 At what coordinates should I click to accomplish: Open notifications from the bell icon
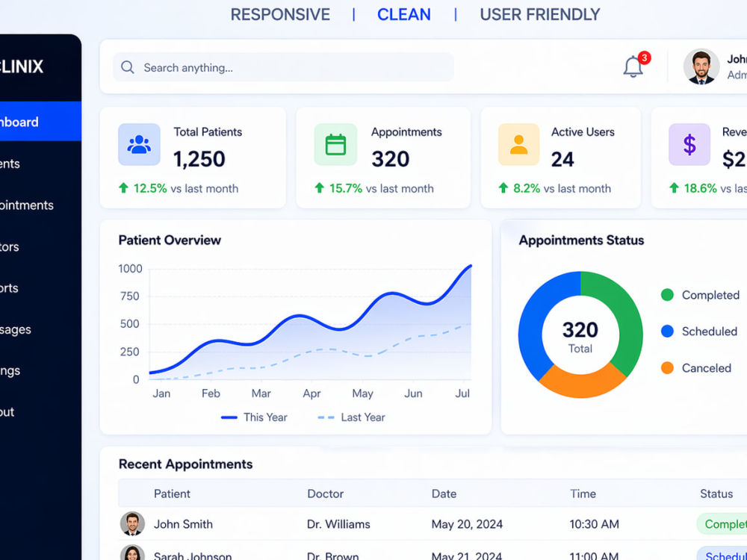[633, 66]
